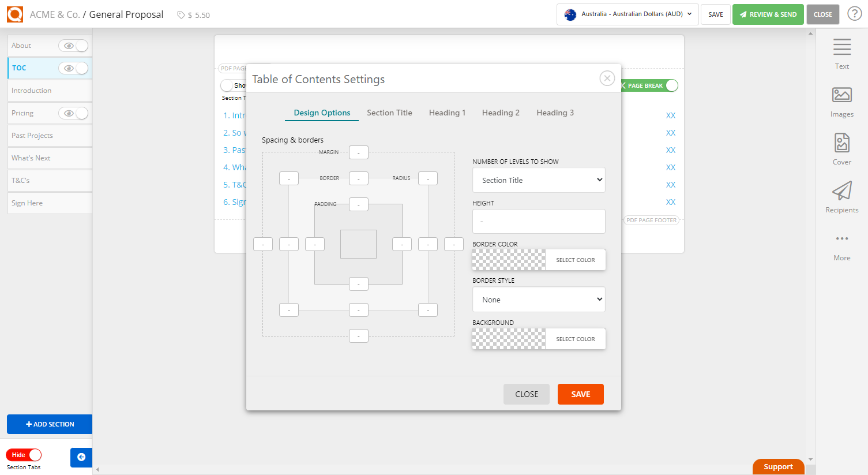Screen dimensions: 868x475
Task: Click inside the Height input field
Action: click(538, 221)
